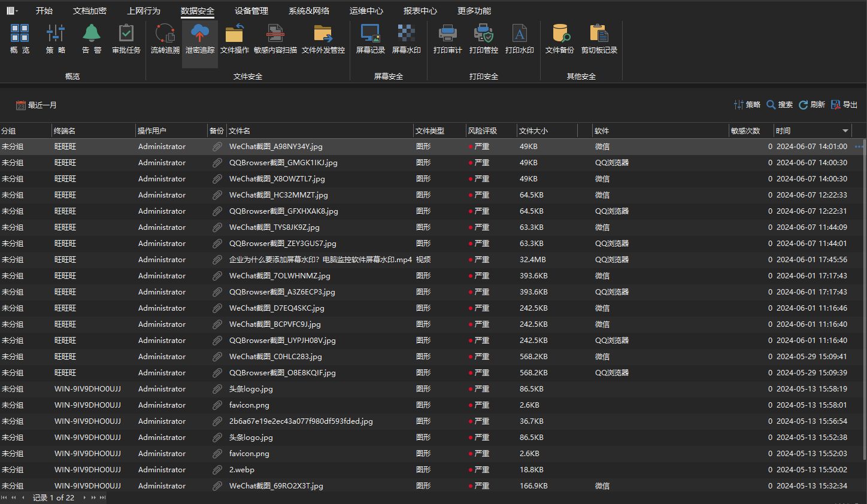Select timestamp 2024-06-07 12:22:33
The height and width of the screenshot is (504, 867).
[812, 195]
